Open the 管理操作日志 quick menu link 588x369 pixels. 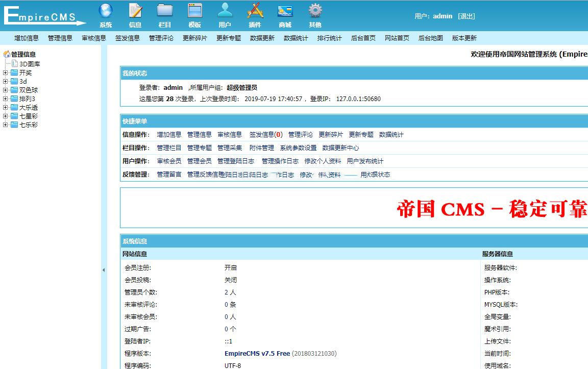pos(280,161)
